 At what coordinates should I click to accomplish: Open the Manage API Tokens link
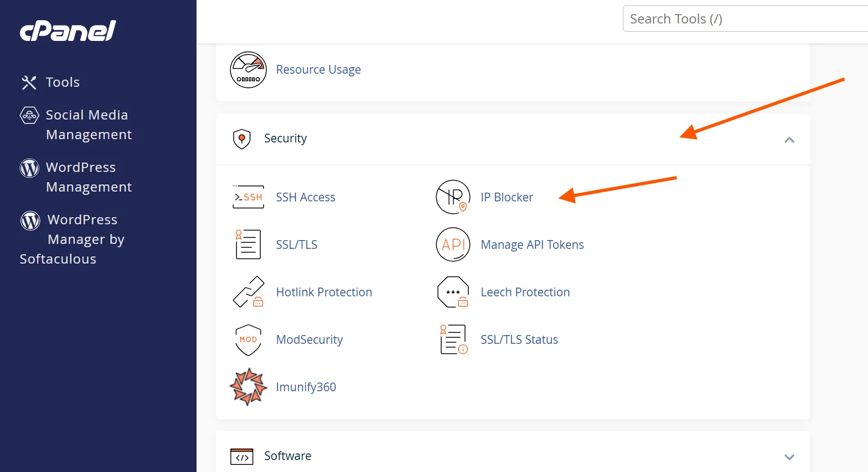[x=532, y=244]
